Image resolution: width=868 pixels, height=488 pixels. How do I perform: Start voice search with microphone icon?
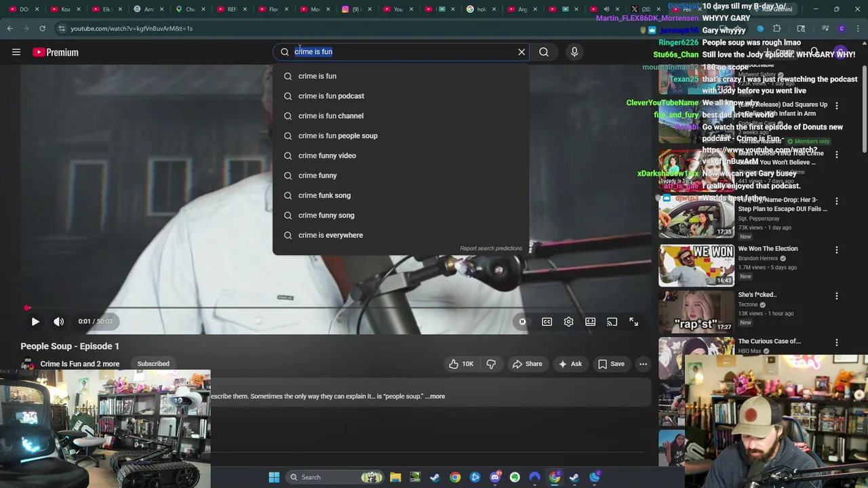(574, 52)
